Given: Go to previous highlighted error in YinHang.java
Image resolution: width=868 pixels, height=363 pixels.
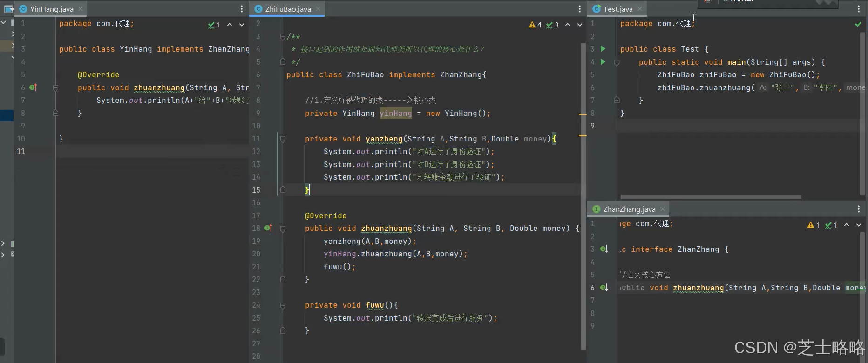Looking at the screenshot, I should [230, 25].
